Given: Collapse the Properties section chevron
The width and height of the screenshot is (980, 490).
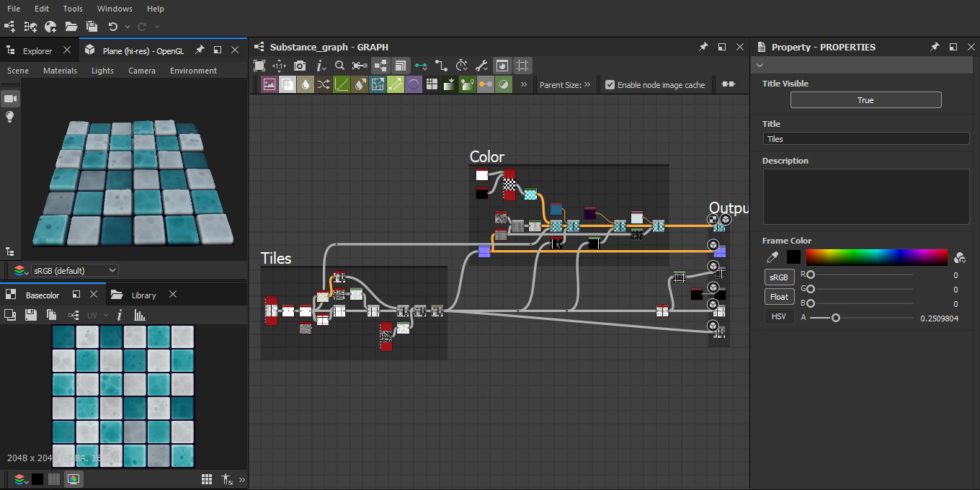Looking at the screenshot, I should 759,66.
